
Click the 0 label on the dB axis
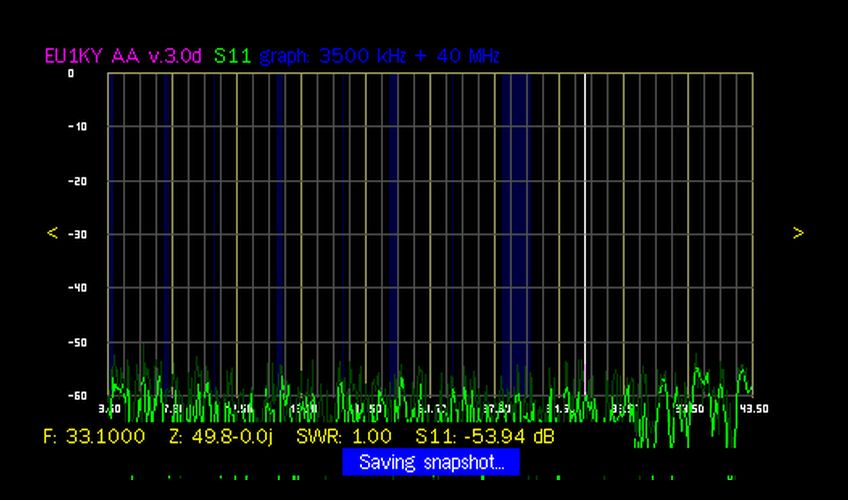click(x=71, y=74)
